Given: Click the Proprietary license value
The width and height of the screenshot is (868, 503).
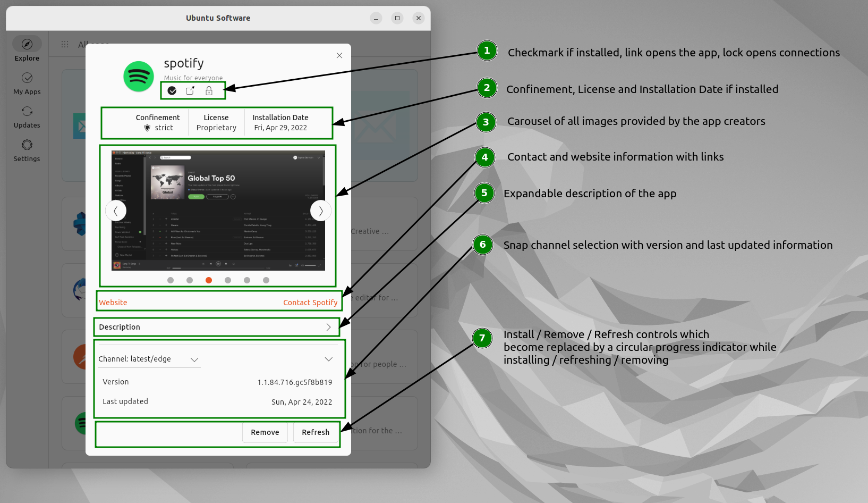Looking at the screenshot, I should [216, 128].
